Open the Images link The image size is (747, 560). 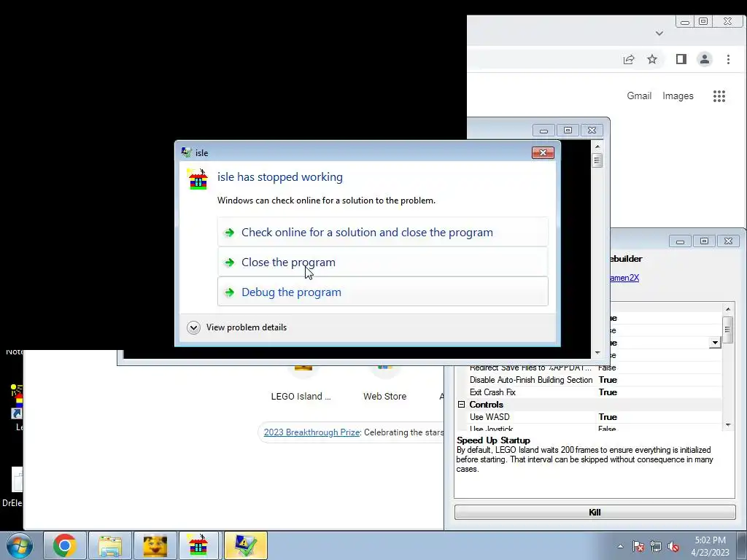coord(678,96)
